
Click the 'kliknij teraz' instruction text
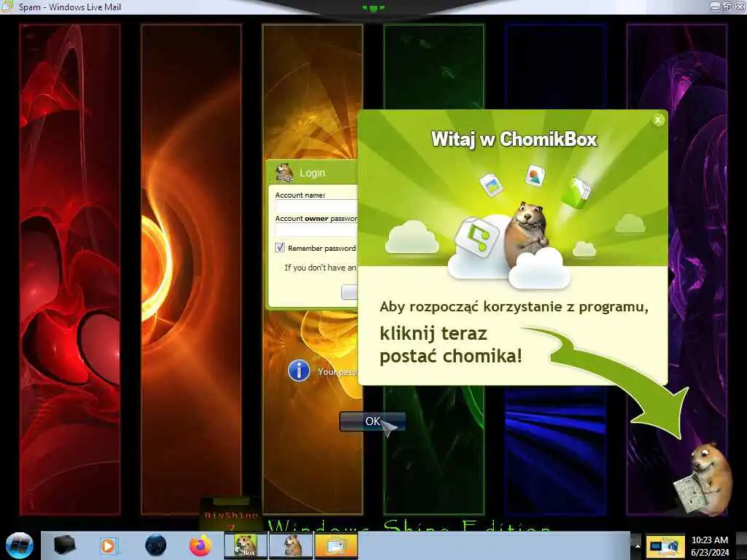coord(433,333)
